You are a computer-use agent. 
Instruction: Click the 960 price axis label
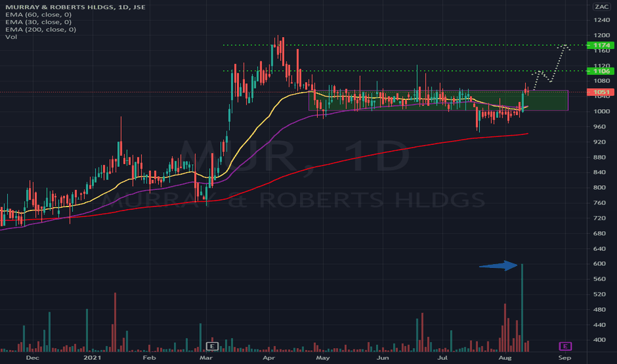[x=600, y=126]
